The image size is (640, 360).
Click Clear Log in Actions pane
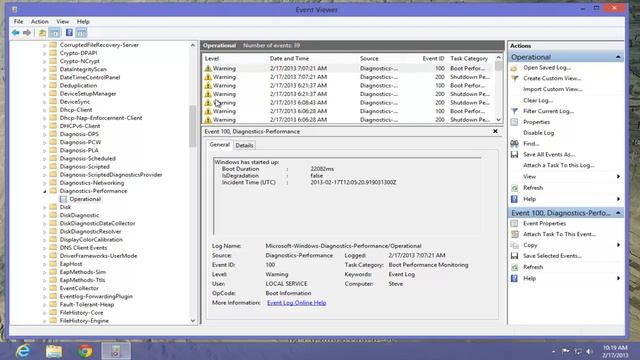pos(538,100)
